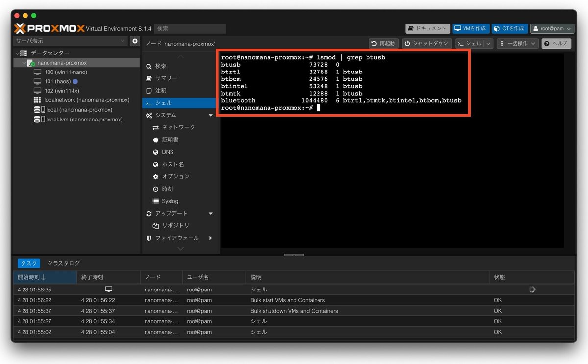The image size is (588, 364).
Task: Select シェル in node side menu
Action: (179, 103)
